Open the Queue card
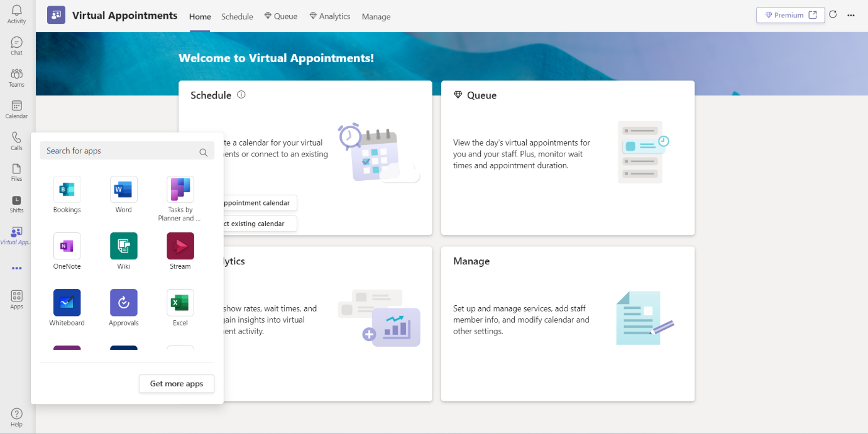The image size is (868, 434). 568,158
